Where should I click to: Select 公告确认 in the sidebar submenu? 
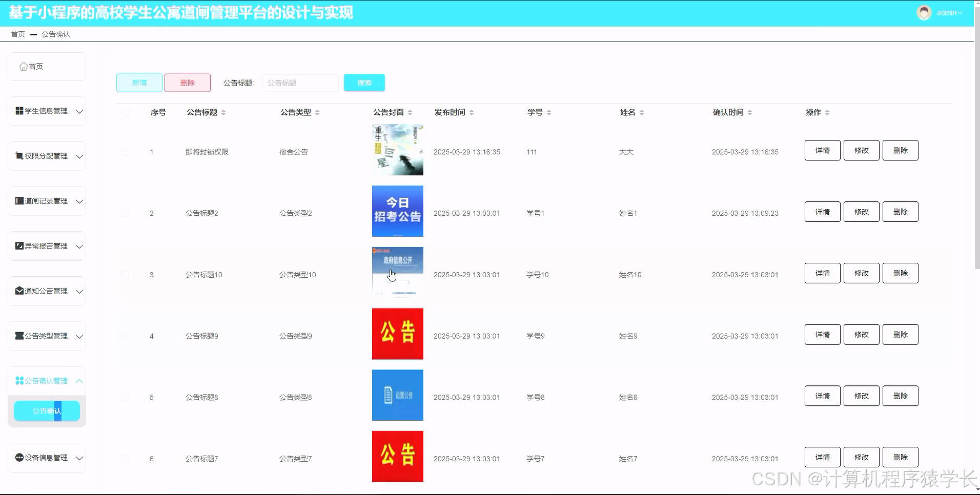pyautogui.click(x=47, y=410)
